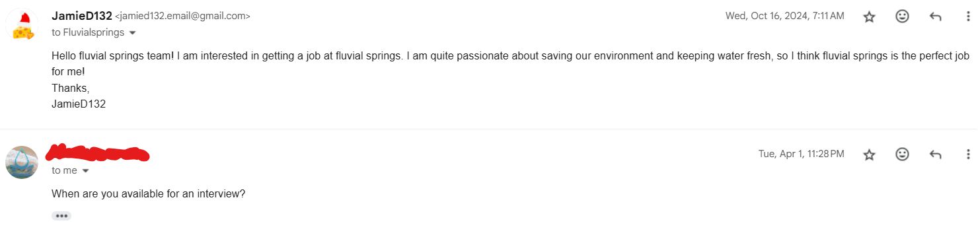Click the water droplet sender avatar
980x239 pixels.
(22, 162)
